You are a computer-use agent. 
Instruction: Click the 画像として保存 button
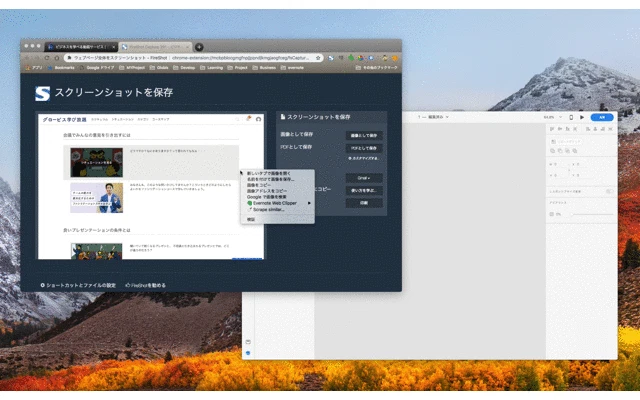pyautogui.click(x=364, y=136)
